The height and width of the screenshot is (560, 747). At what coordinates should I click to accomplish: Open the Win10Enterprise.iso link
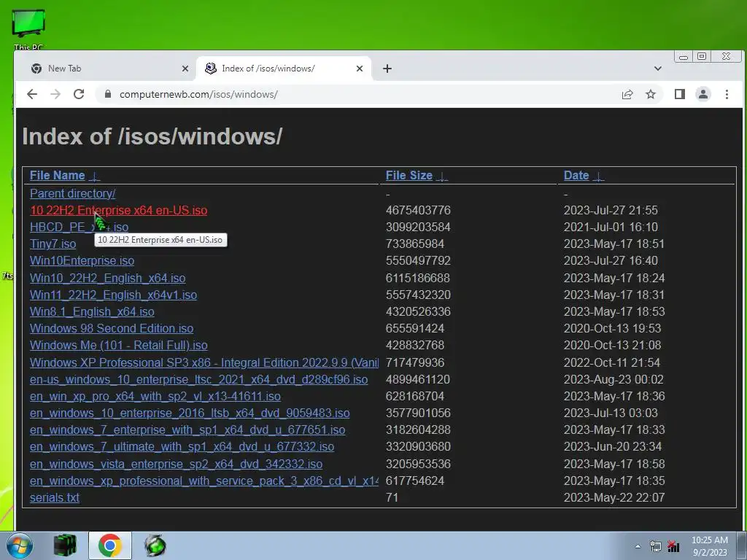click(82, 260)
